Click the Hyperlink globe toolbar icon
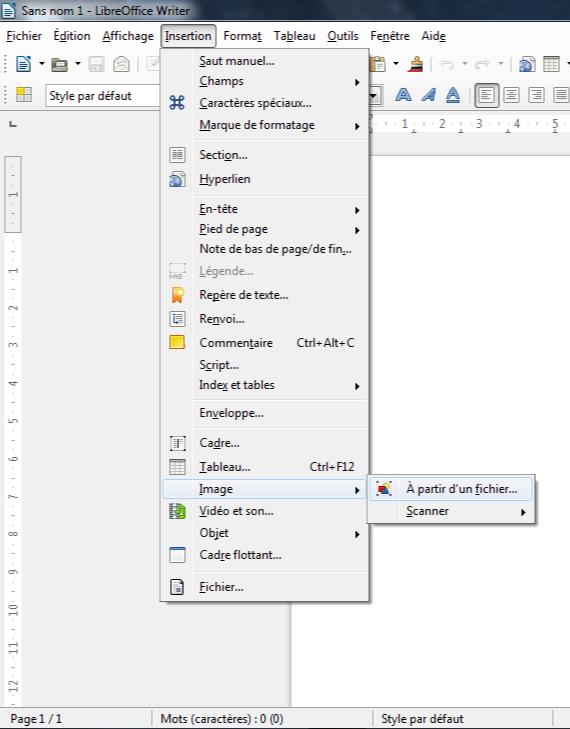Screen dimensions: 570x729 (x=527, y=64)
